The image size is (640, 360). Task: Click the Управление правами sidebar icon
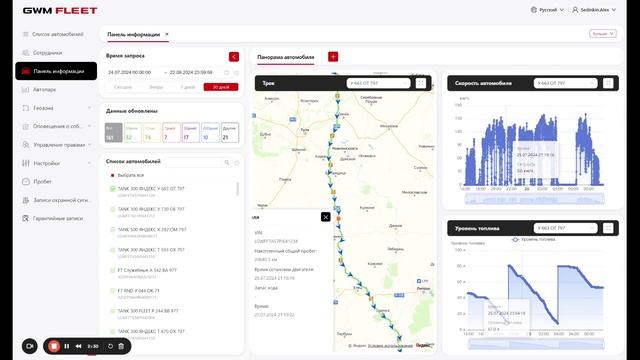(x=26, y=144)
